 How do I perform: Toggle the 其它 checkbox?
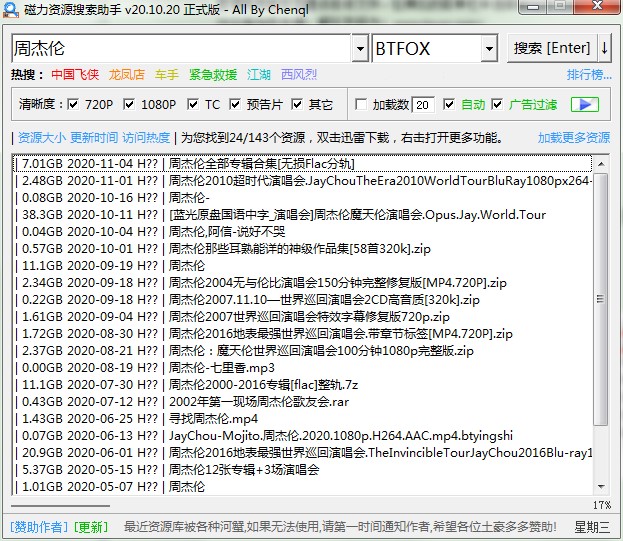pyautogui.click(x=297, y=104)
